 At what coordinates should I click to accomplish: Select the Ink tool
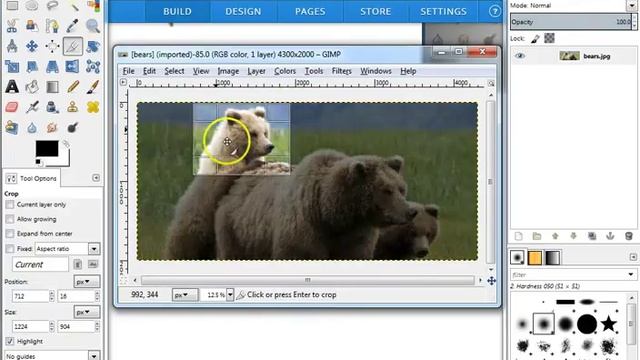tap(52, 107)
